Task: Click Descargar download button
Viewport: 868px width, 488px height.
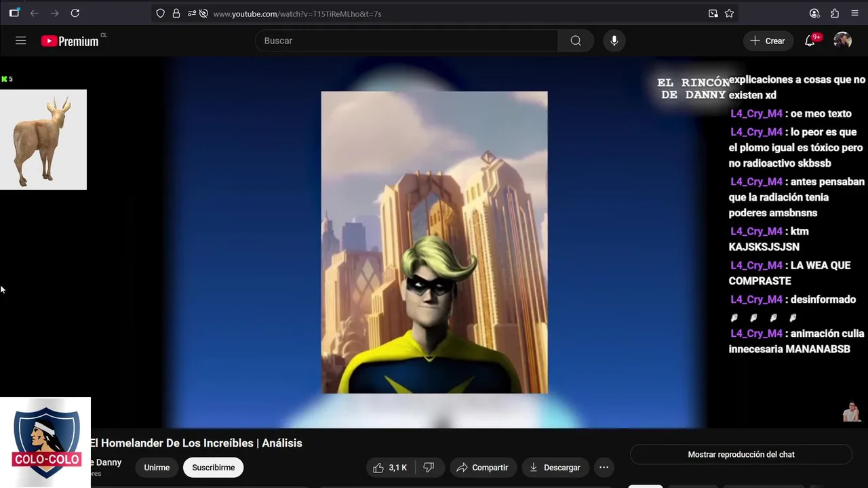Action: (x=555, y=468)
